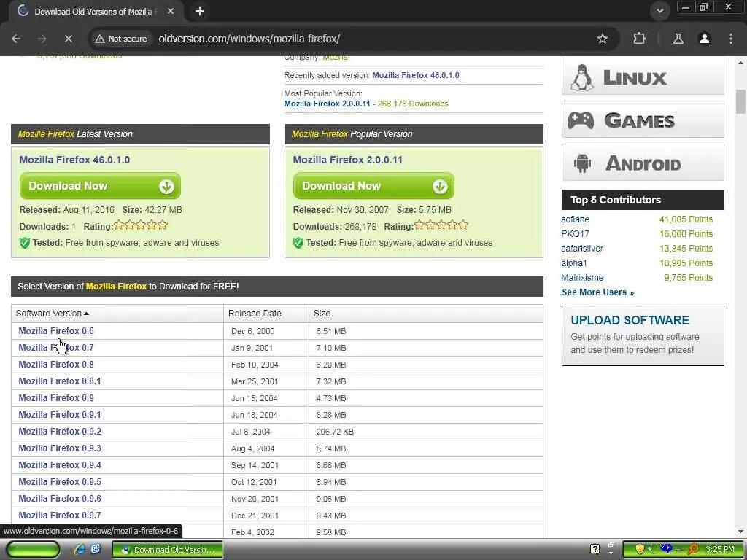Open Mozilla Firefox 46.0.1.0 latest version title
Screen dimensions: 747x560
(74, 160)
